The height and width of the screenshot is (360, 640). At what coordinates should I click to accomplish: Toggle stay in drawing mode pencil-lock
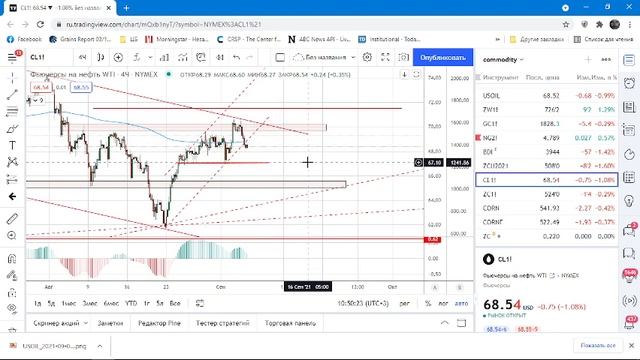pyautogui.click(x=12, y=276)
